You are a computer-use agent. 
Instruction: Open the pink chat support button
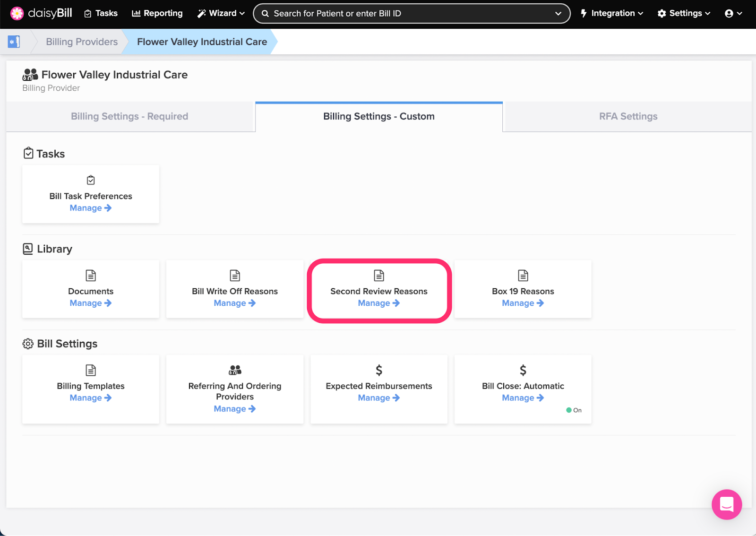click(x=727, y=504)
